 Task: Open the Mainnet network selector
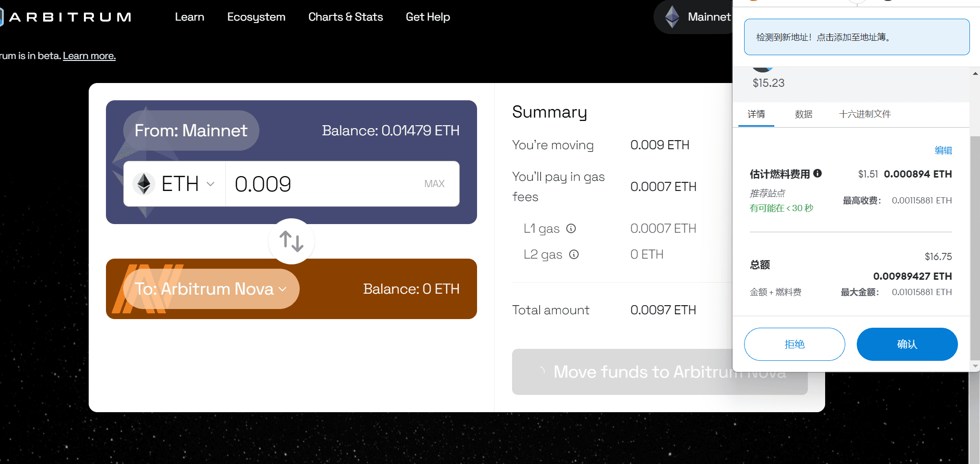point(693,17)
